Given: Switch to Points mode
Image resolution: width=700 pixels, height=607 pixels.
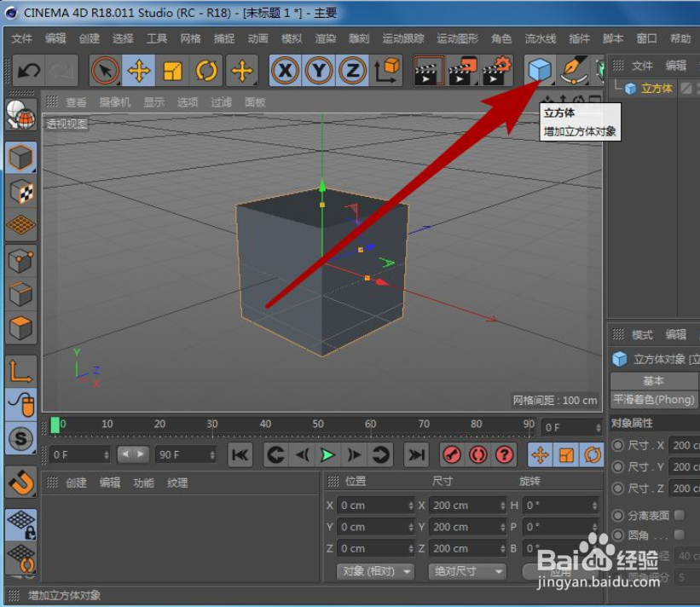Looking at the screenshot, I should pos(20,260).
